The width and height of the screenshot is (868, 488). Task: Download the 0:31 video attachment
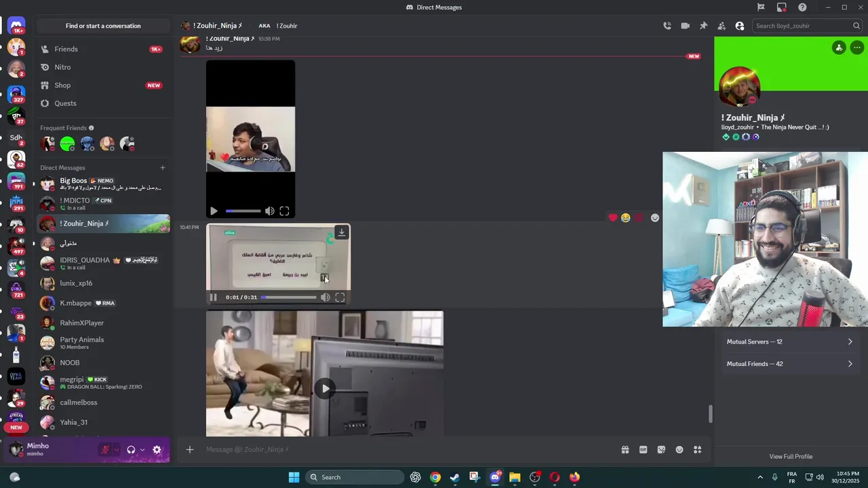pos(342,232)
